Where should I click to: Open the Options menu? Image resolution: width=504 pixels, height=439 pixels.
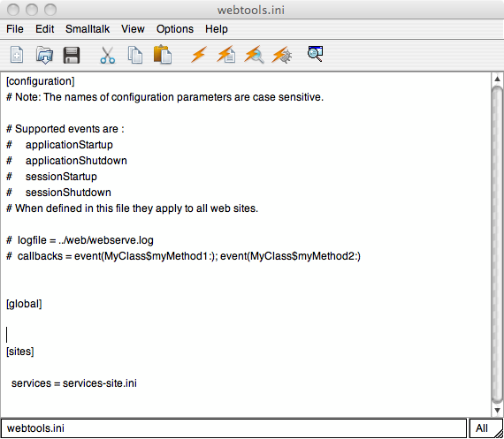[x=175, y=29]
